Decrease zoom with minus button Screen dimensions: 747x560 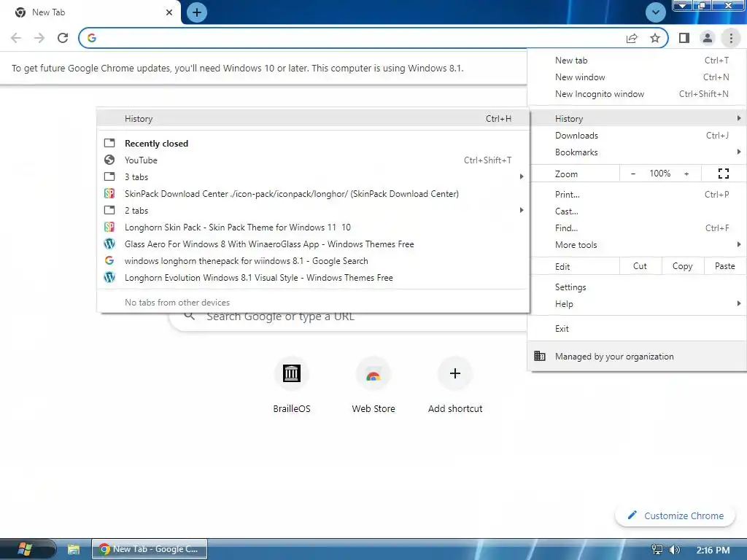tap(633, 174)
